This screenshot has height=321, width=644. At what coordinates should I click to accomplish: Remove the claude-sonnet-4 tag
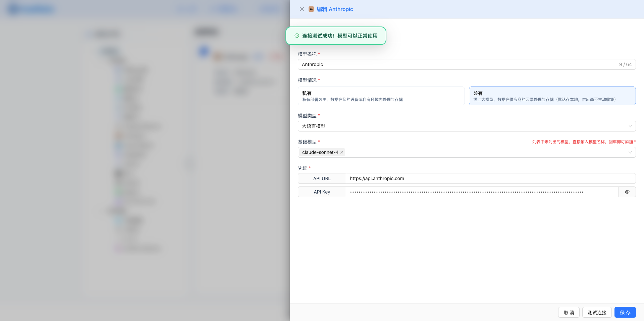point(342,152)
